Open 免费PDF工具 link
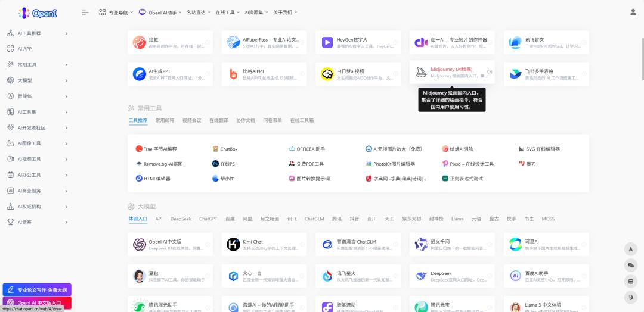644x312 pixels. click(306, 164)
